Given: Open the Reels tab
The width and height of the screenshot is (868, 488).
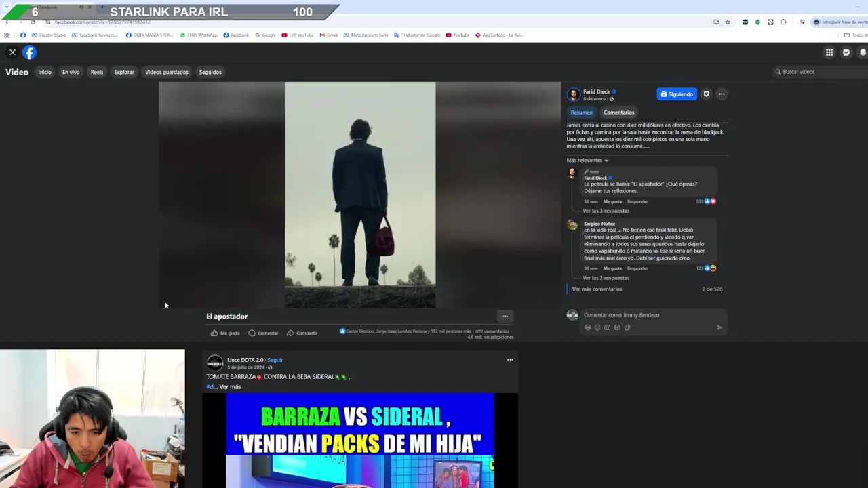Looking at the screenshot, I should click(x=97, y=72).
